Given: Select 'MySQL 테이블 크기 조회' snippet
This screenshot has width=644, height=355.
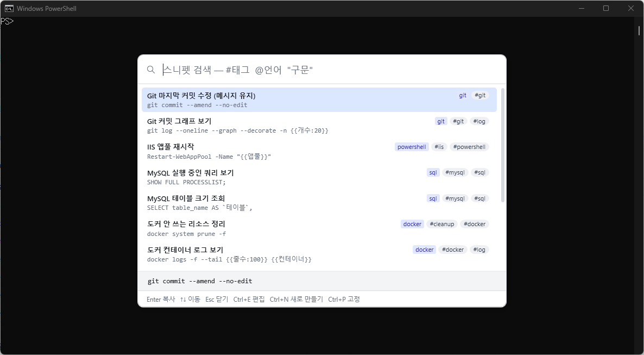Looking at the screenshot, I should [x=319, y=202].
